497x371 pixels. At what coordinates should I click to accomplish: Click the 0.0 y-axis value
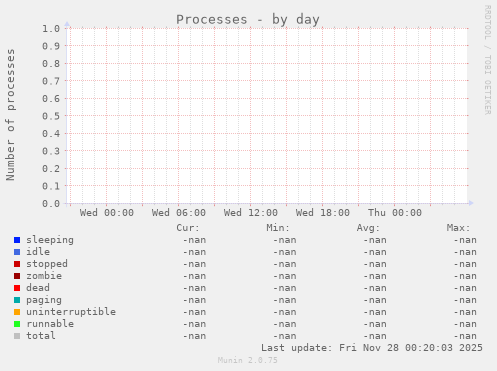[x=51, y=203]
